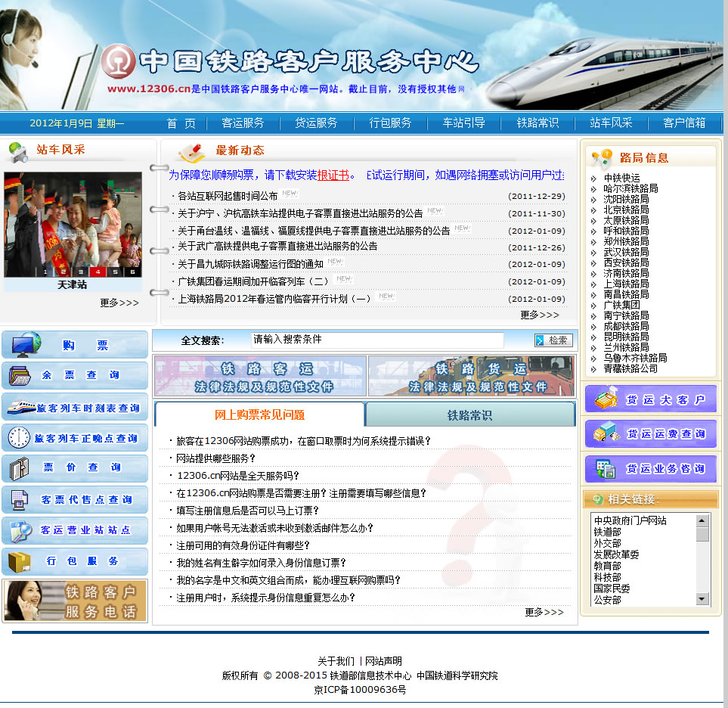Select 中央政府门户网站 in related links list
Viewport: 728px width, 708px height.
[x=630, y=520]
